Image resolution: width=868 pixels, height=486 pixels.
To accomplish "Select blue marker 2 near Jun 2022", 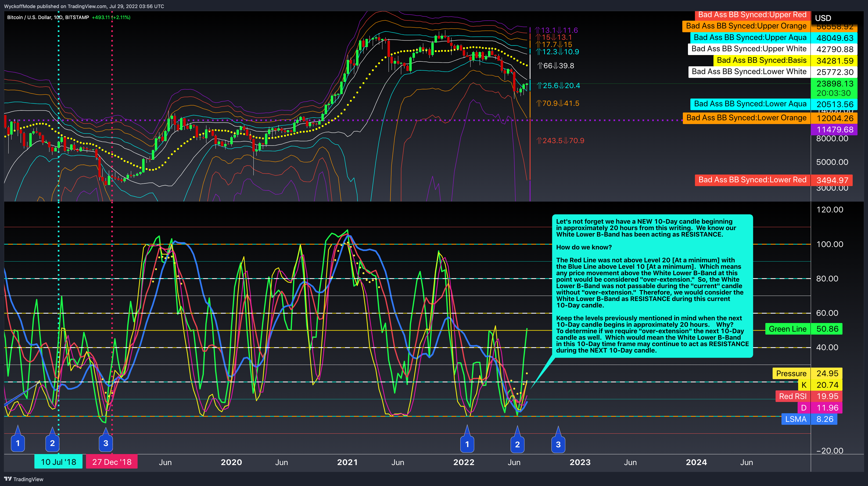I will [517, 444].
